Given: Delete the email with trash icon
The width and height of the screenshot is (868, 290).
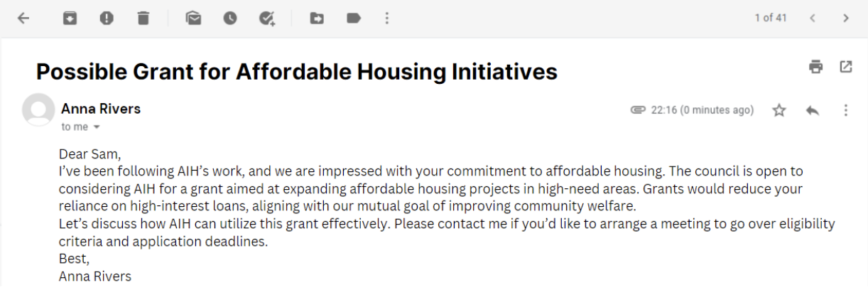Looking at the screenshot, I should point(143,18).
